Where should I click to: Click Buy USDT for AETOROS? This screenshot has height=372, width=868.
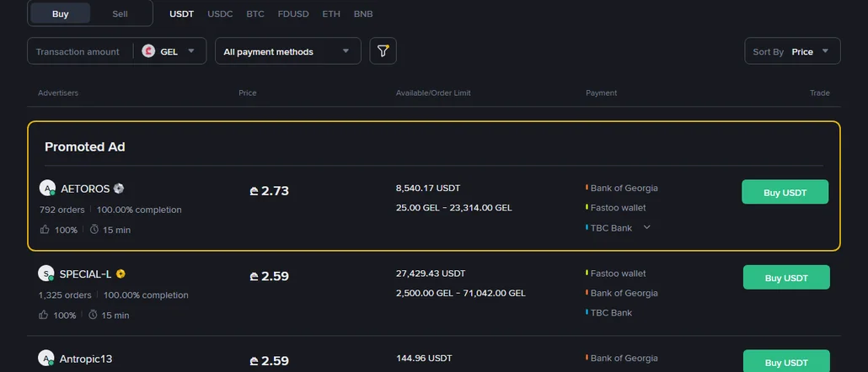coord(785,193)
